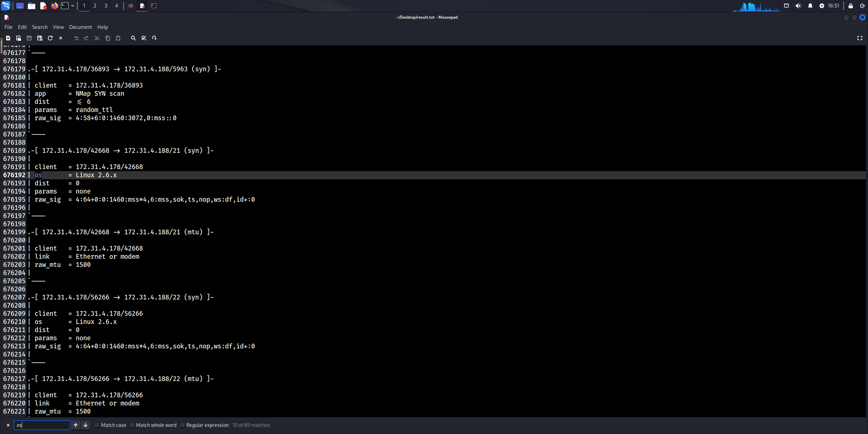Create a new document from toolbar
Screen dimensions: 868x434
click(x=8, y=38)
